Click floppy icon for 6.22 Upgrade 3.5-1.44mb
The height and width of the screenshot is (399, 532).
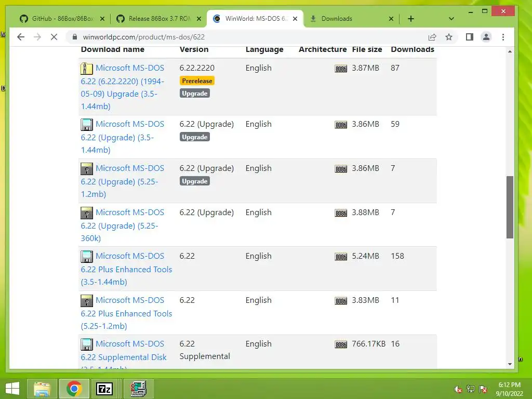click(x=87, y=125)
